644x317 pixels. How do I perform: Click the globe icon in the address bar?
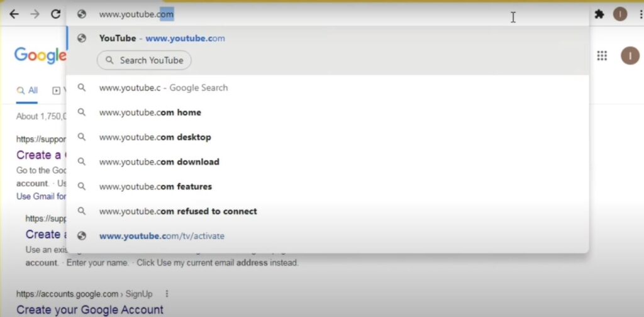tap(82, 14)
